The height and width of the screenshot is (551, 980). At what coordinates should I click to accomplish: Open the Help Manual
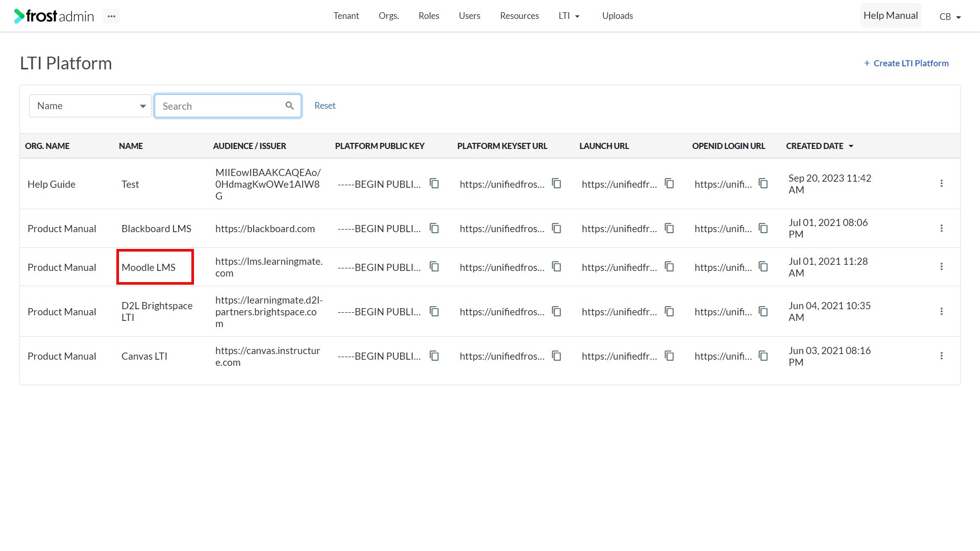coord(891,15)
